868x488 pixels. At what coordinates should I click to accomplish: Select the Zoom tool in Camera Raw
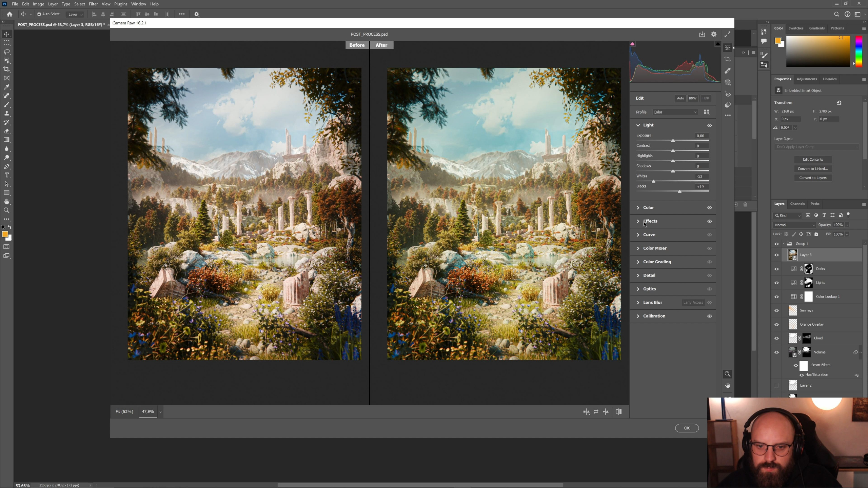tap(728, 374)
